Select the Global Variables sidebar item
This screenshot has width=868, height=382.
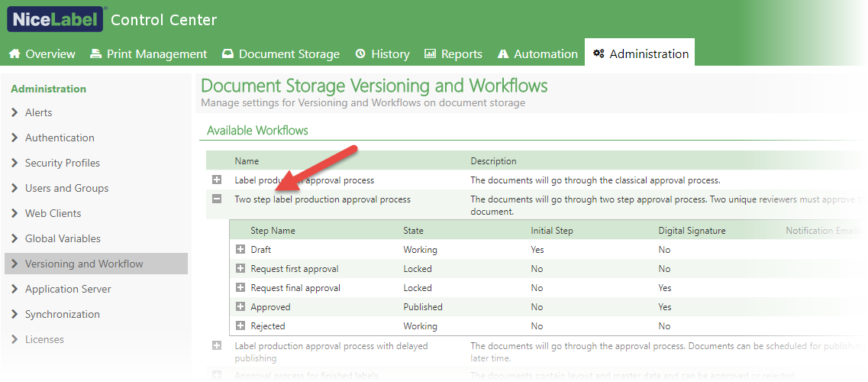(x=63, y=238)
